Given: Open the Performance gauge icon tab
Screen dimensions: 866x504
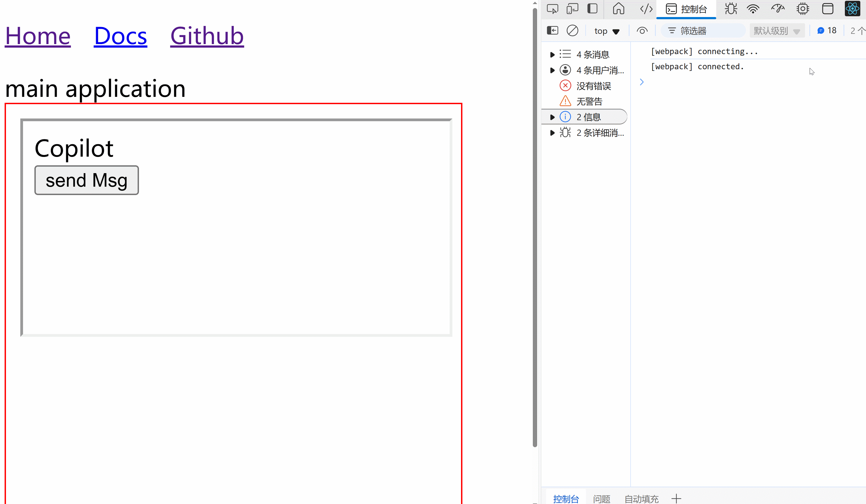Looking at the screenshot, I should (778, 9).
